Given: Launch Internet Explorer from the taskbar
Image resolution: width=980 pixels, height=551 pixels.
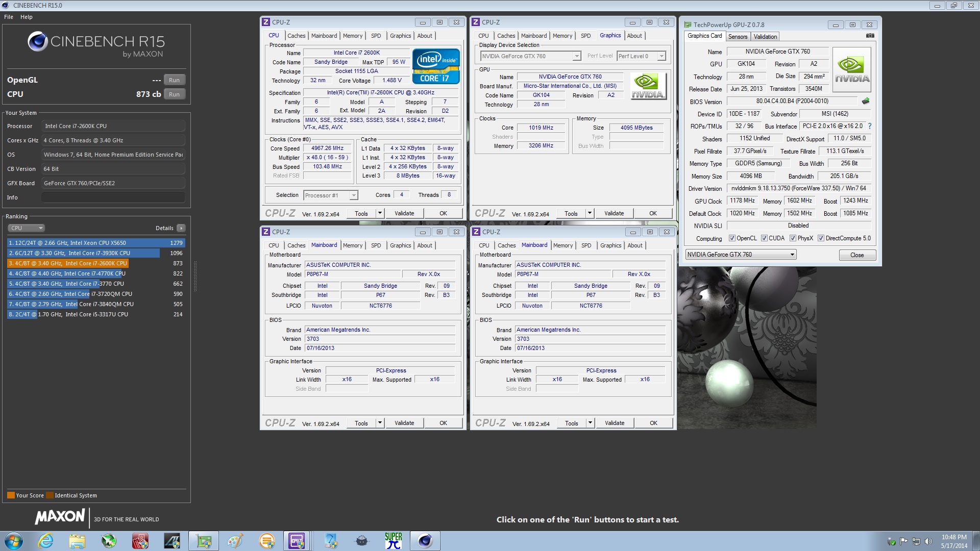Looking at the screenshot, I should [46, 541].
